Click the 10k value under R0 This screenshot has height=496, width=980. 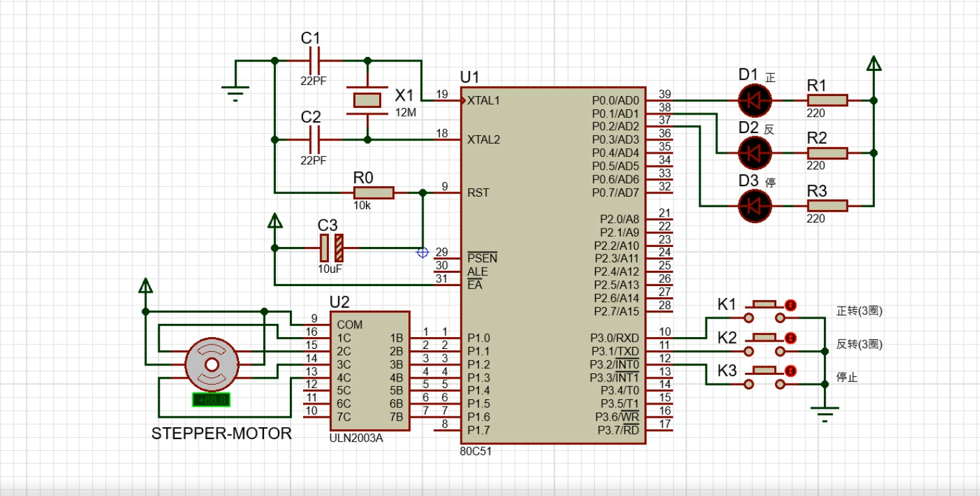pos(362,205)
